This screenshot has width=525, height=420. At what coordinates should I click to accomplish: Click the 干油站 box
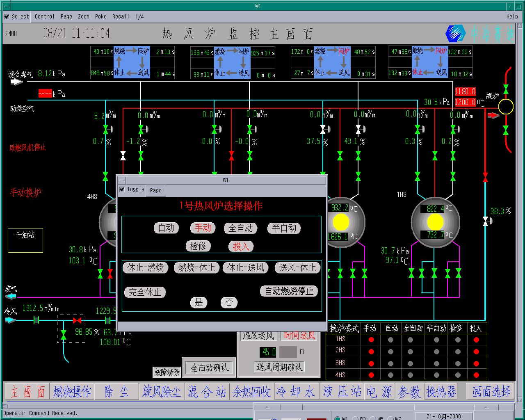tap(25, 240)
